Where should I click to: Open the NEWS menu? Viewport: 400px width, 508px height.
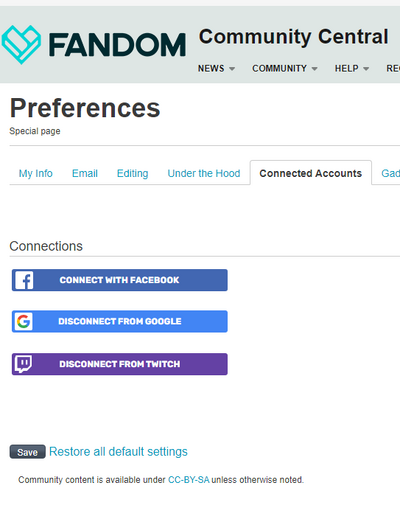pyautogui.click(x=211, y=68)
